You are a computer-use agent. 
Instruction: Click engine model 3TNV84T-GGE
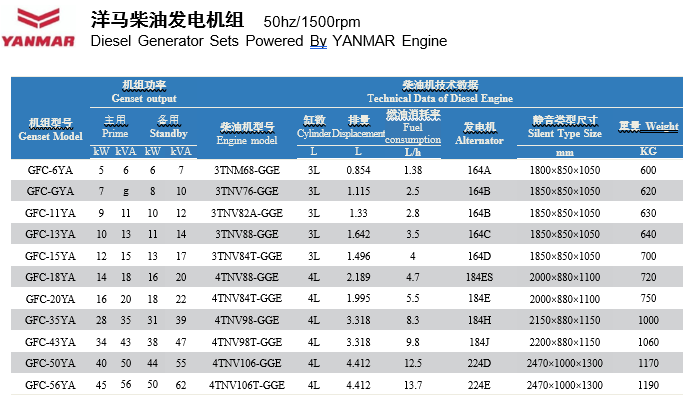247,256
